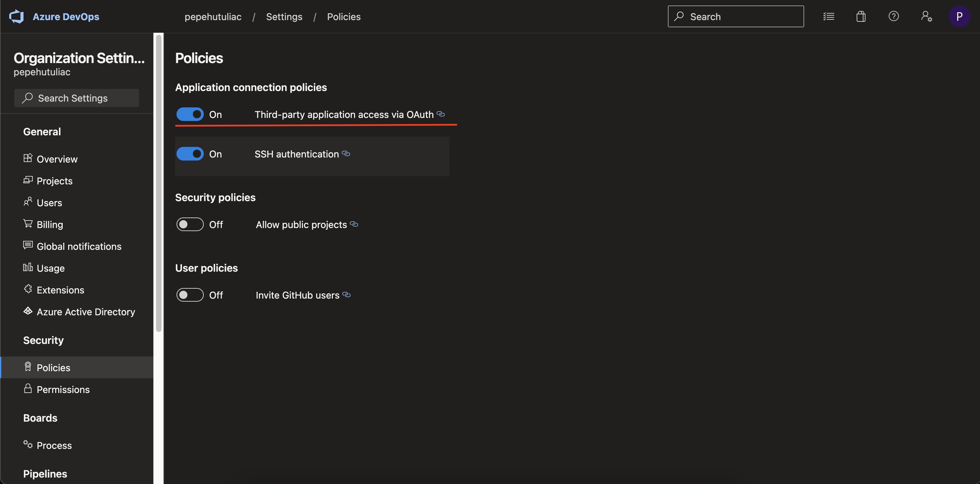
Task: Click Settings breadcrumb link
Action: 284,16
